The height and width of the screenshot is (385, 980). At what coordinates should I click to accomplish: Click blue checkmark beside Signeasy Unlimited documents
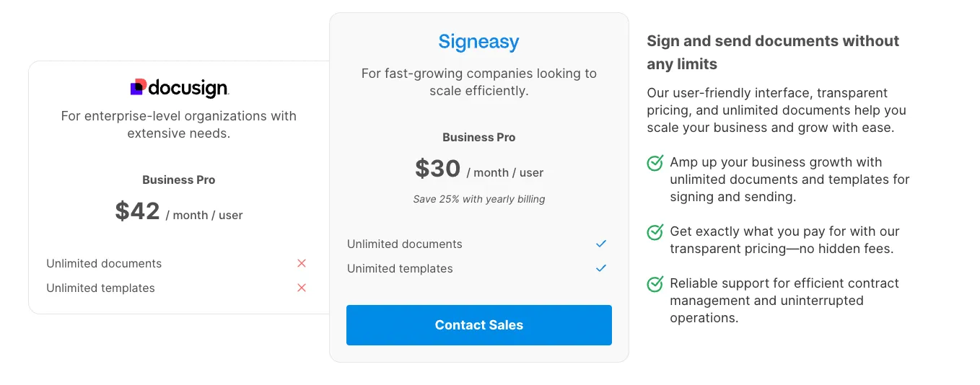pos(601,244)
